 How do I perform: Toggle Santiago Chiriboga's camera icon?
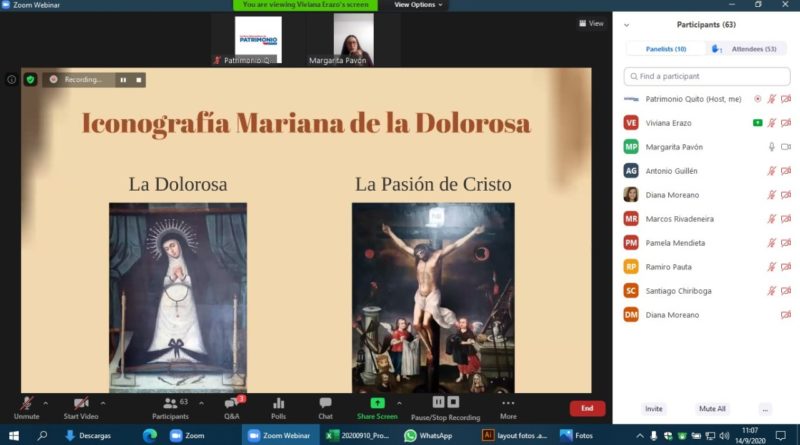click(x=786, y=291)
